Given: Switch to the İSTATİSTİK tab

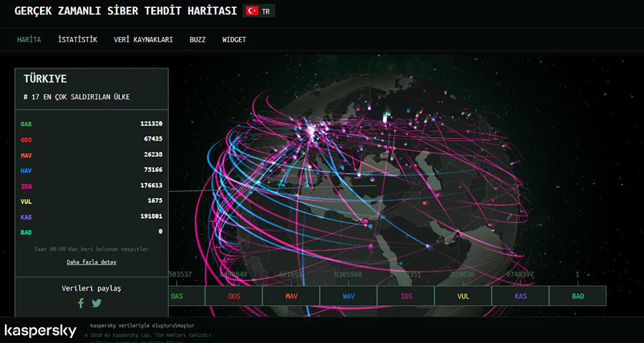Looking at the screenshot, I should (x=77, y=40).
